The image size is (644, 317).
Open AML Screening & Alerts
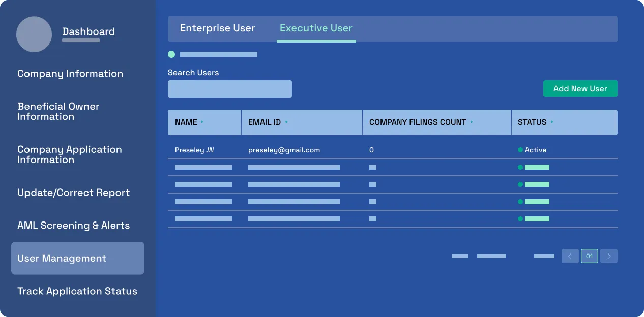coord(73,225)
